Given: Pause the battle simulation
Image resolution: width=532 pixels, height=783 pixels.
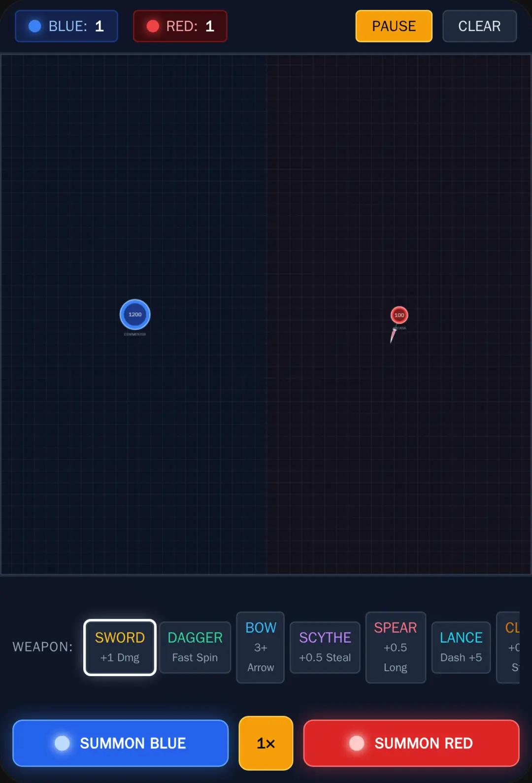Looking at the screenshot, I should point(394,26).
